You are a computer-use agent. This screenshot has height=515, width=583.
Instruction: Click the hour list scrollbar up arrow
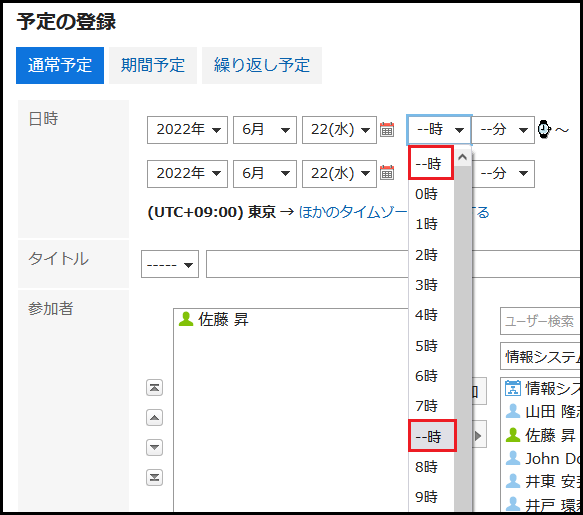tap(463, 157)
